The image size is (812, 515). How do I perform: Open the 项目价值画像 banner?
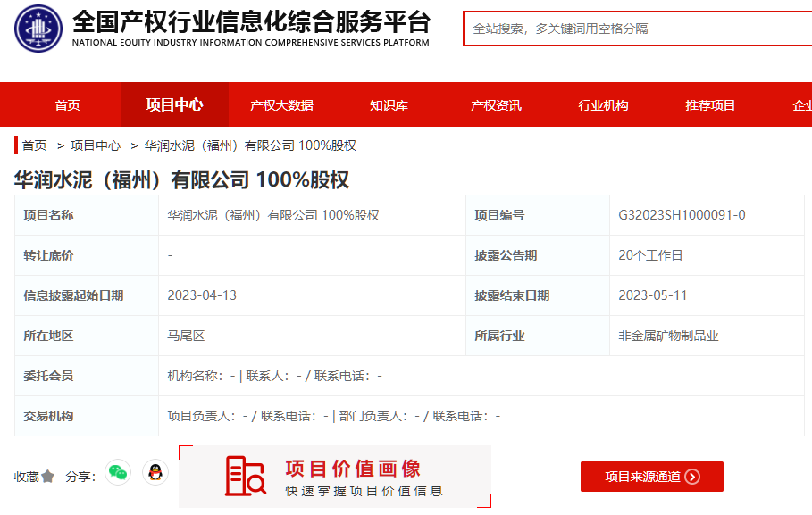[335, 477]
